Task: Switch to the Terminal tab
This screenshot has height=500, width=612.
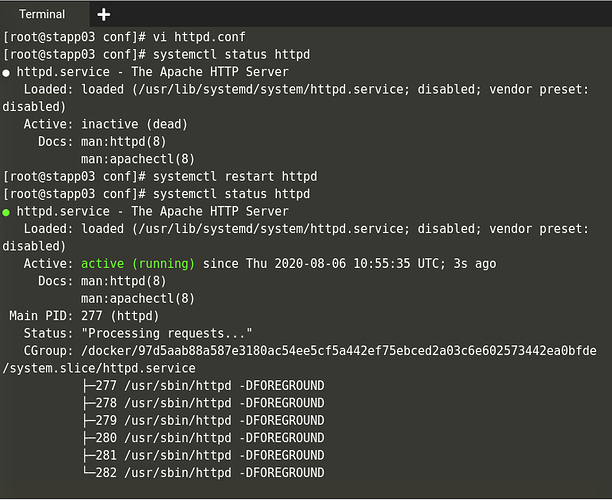Action: point(42,15)
